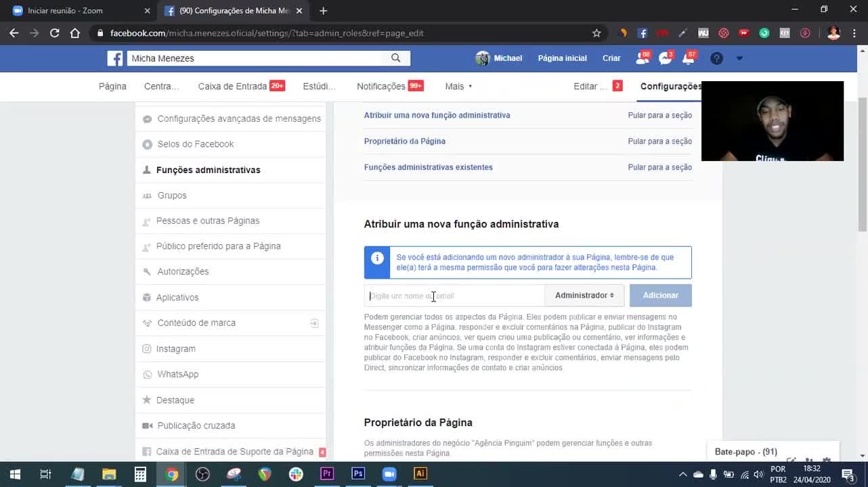This screenshot has height=487, width=868.
Task: Click the Chrome profile avatar
Action: tap(833, 33)
